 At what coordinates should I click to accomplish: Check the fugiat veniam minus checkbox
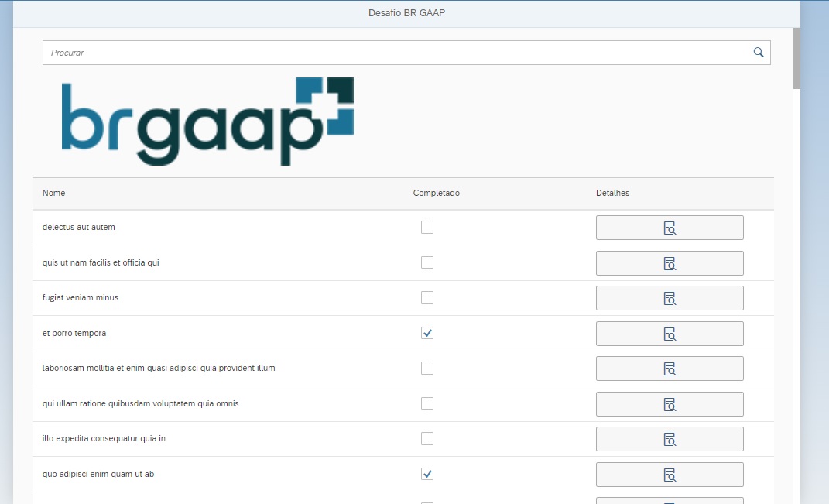426,297
